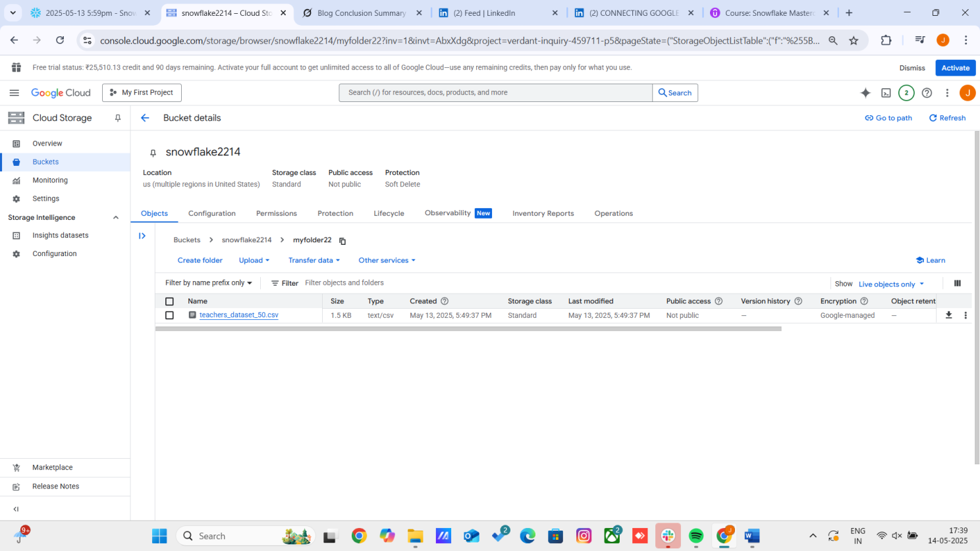Click the Go to path link
Screen dimensions: 980x551
tap(888, 118)
